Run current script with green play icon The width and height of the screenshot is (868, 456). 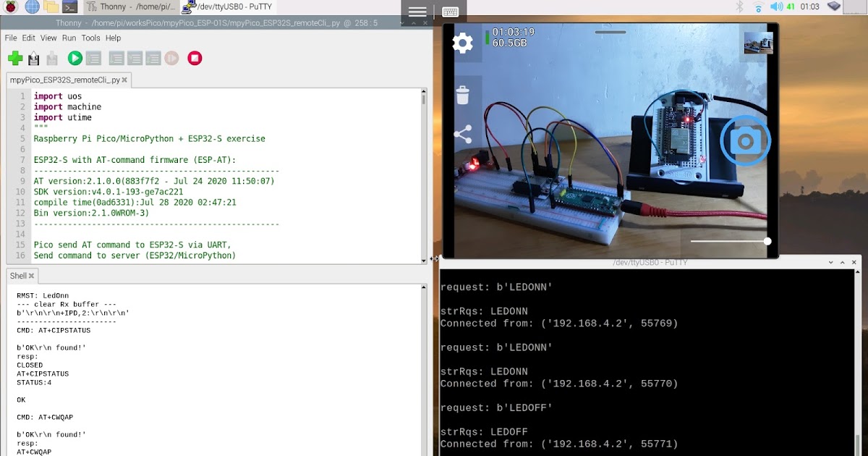pos(75,59)
